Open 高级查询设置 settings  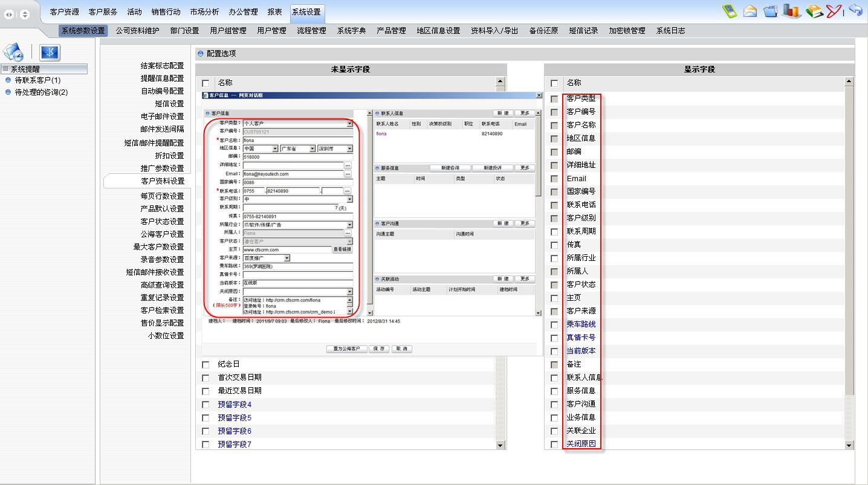coord(162,285)
